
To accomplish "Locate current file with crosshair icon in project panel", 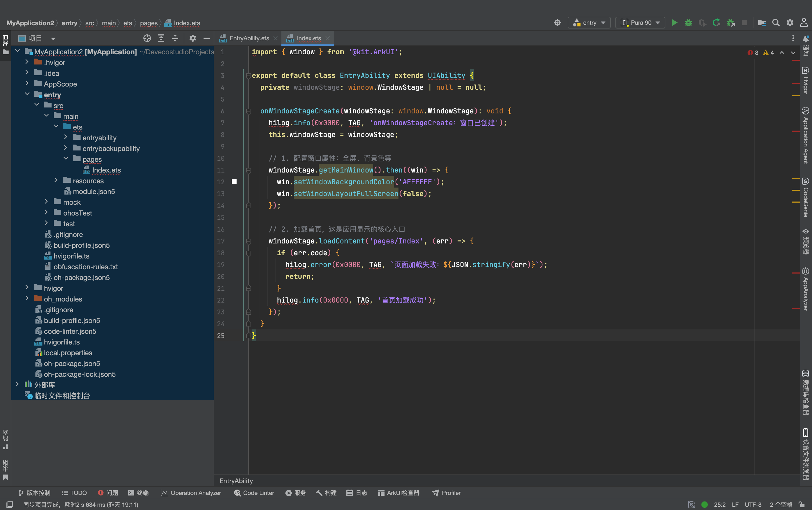I will coord(147,38).
